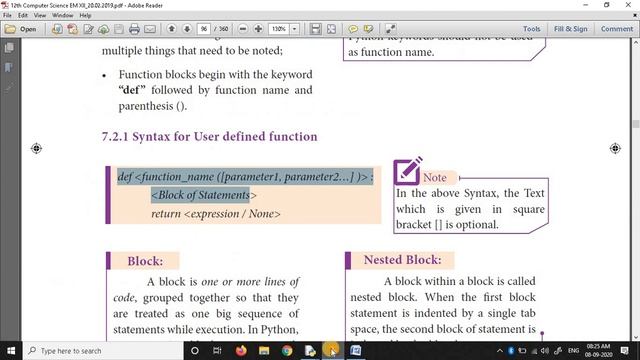Click the 'Note' label beside pencil graphic

pyautogui.click(x=435, y=178)
